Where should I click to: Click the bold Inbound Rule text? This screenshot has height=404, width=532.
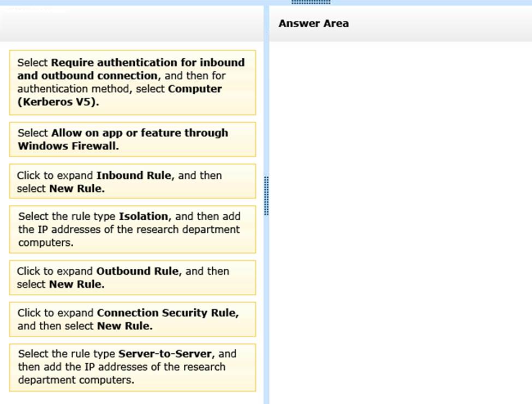pyautogui.click(x=135, y=176)
